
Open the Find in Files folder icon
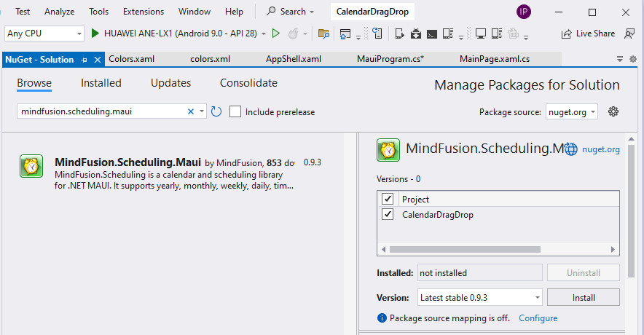click(323, 33)
